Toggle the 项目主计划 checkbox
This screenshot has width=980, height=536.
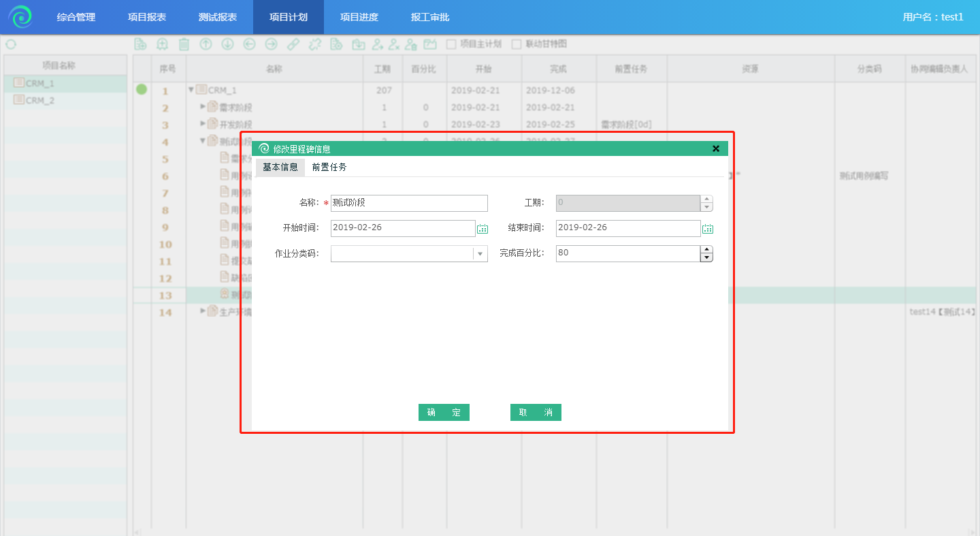[451, 44]
